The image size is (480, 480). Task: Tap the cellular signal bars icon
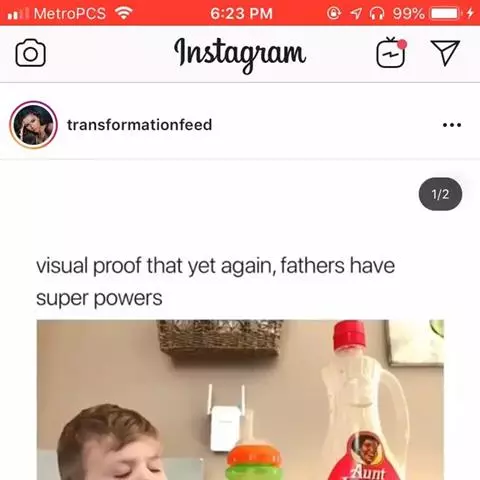[18, 14]
